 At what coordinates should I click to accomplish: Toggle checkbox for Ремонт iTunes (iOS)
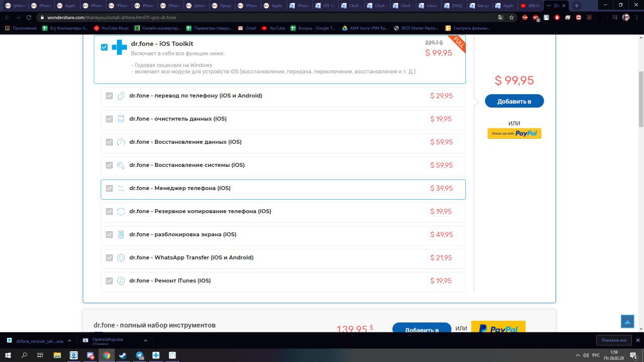(109, 281)
